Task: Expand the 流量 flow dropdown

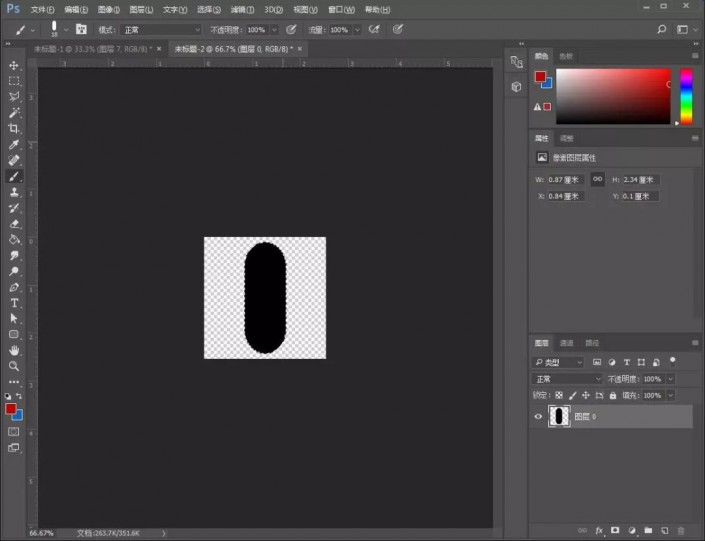Action: point(357,30)
